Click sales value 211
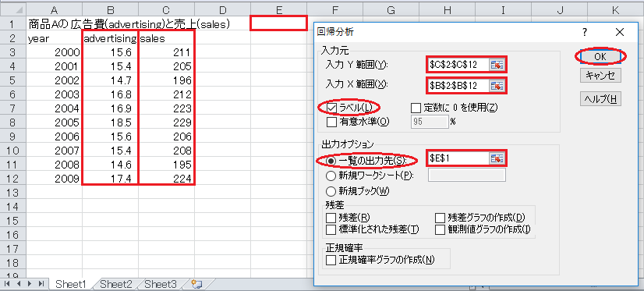644x291 pixels. (166, 52)
